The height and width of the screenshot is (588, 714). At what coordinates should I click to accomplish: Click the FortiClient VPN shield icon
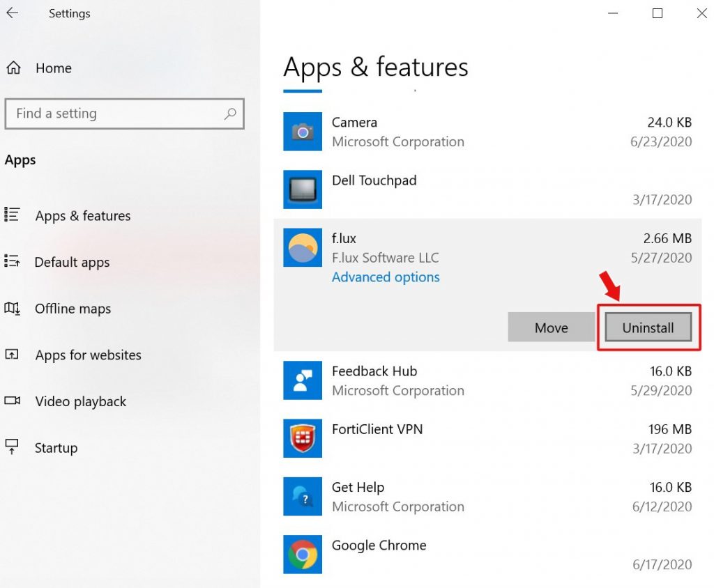(x=303, y=438)
